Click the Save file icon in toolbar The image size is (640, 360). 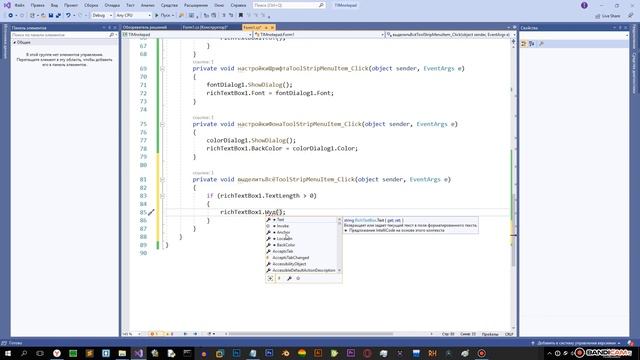(51, 16)
